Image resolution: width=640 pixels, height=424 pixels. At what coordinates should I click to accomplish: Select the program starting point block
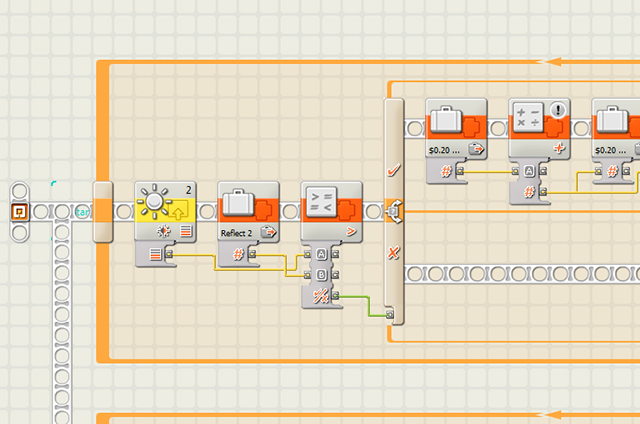coord(20,212)
